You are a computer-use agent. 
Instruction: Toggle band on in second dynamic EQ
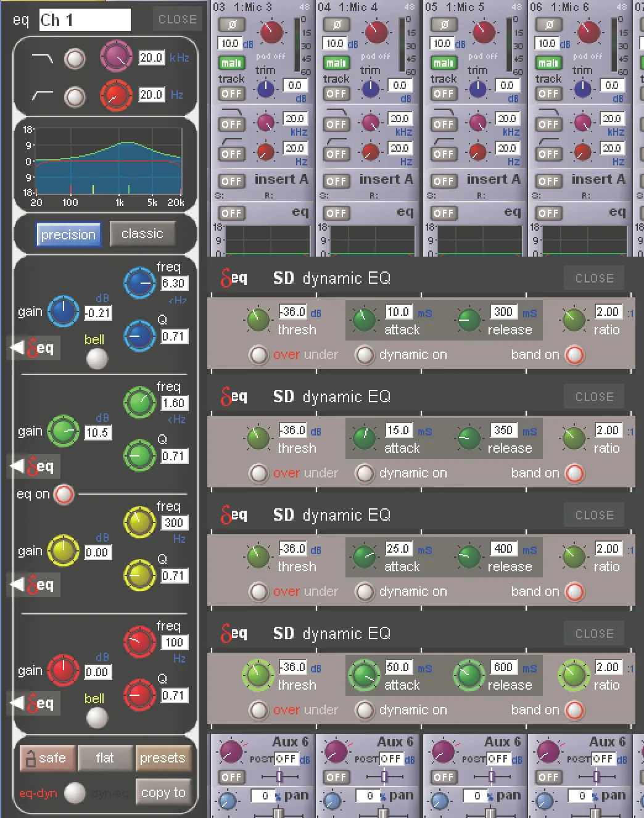[575, 473]
